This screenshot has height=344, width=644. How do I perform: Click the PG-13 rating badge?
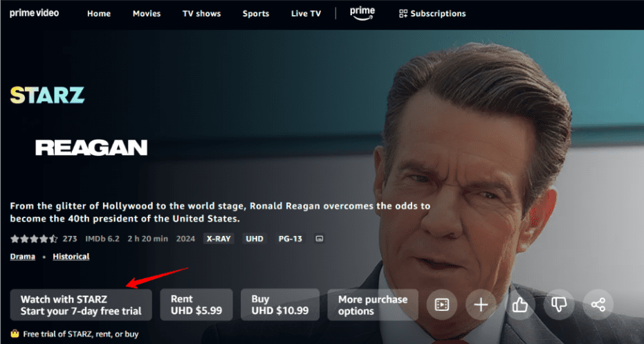[291, 239]
